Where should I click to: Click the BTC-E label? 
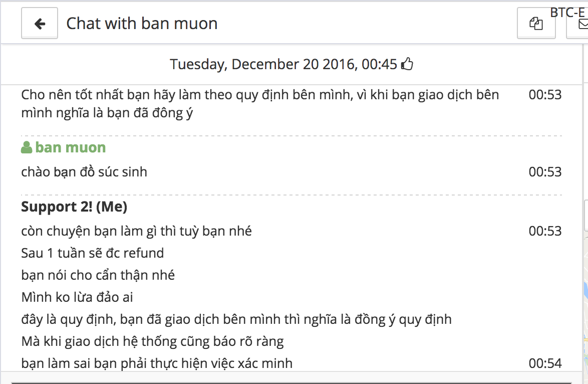point(567,13)
